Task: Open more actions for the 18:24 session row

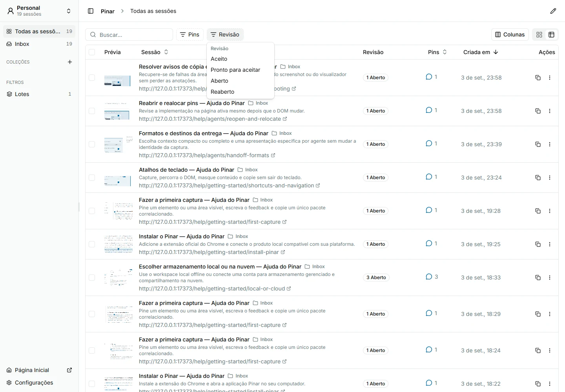Action: (550, 350)
